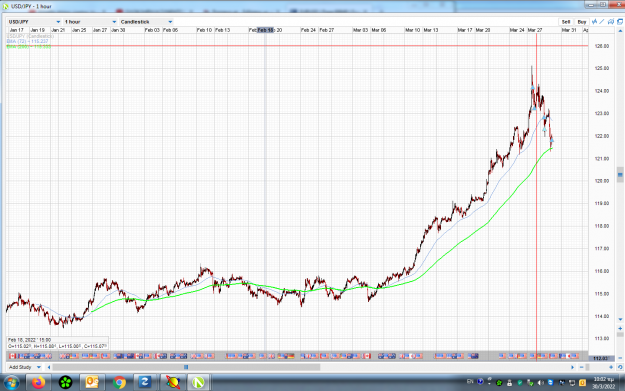Click the vertical zoom plus icon
Viewport: 625px width, 391px height.
pyautogui.click(x=620, y=328)
